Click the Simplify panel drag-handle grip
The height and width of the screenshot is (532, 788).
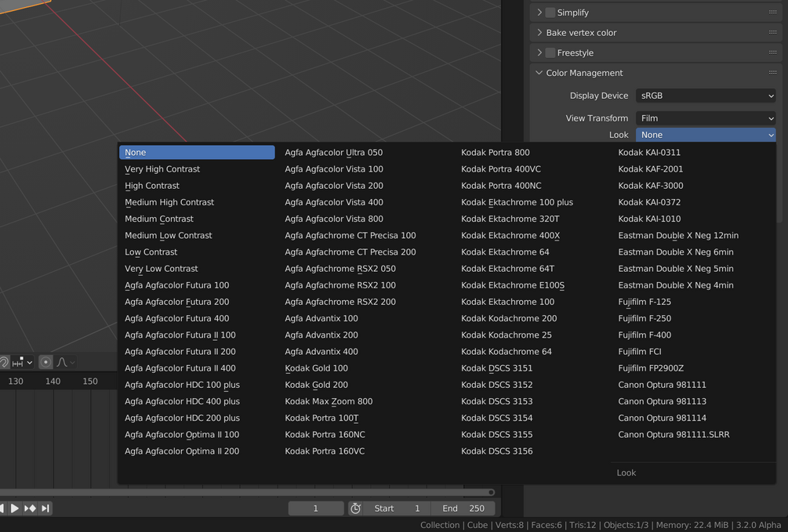tap(772, 12)
